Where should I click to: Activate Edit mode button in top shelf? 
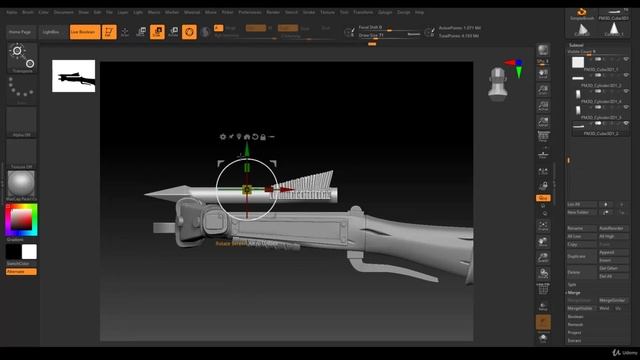click(109, 32)
